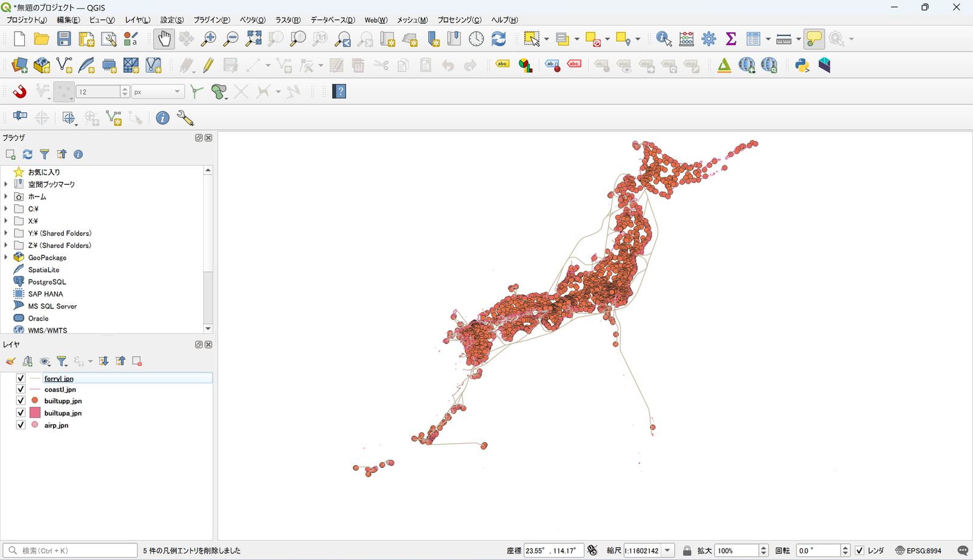
Task: Open the temporal controller clock panel
Action: [476, 39]
